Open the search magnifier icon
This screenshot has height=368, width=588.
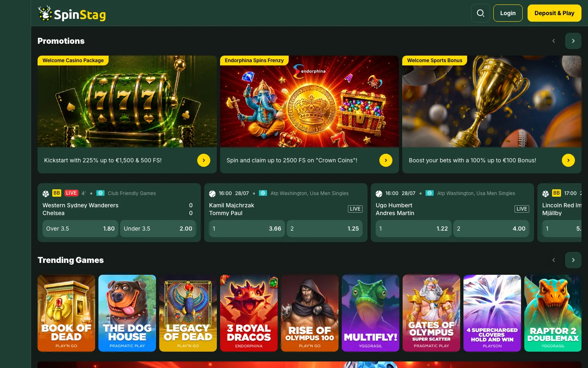[481, 13]
